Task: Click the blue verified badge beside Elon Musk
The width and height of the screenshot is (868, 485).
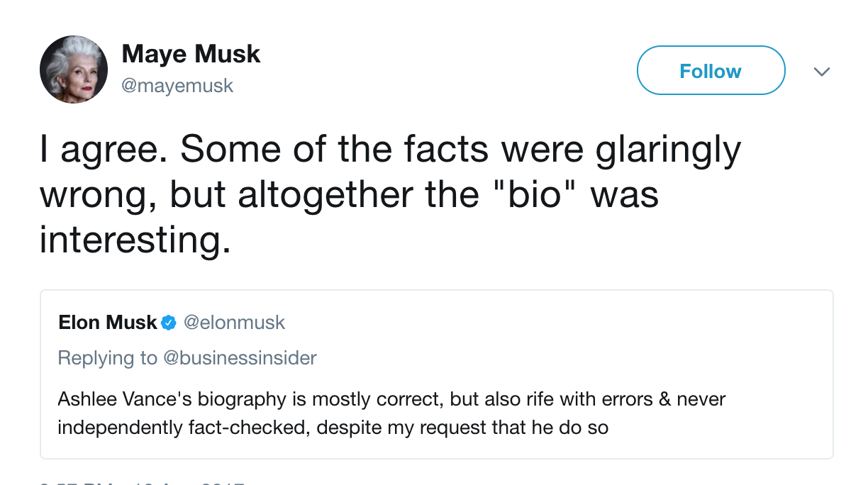Action: pos(169,323)
